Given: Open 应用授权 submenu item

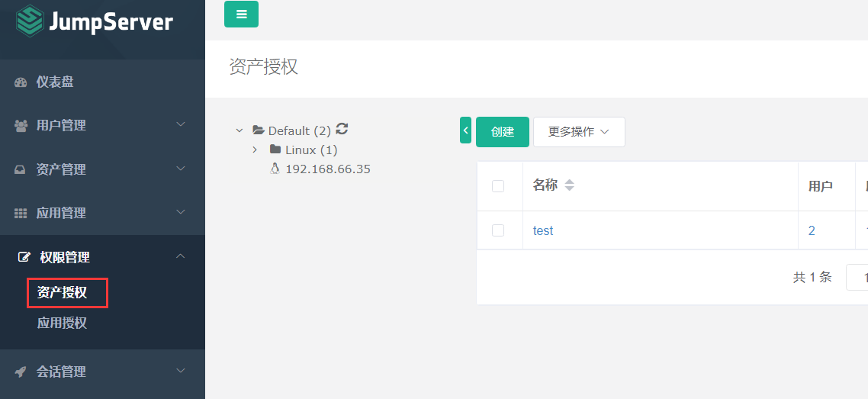Looking at the screenshot, I should point(62,323).
